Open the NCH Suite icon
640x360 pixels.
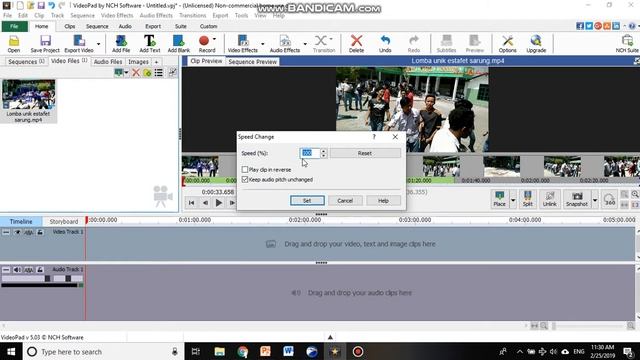click(627, 43)
